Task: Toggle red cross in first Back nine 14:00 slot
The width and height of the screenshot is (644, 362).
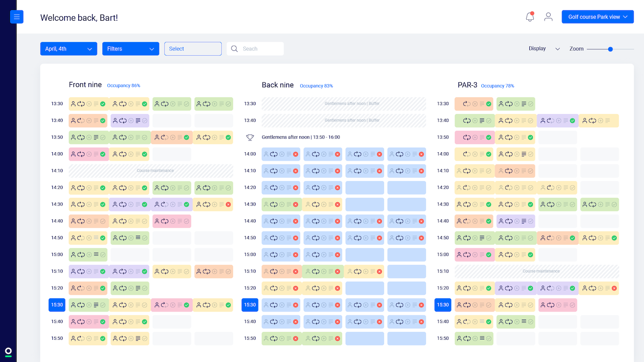Action: (296, 154)
